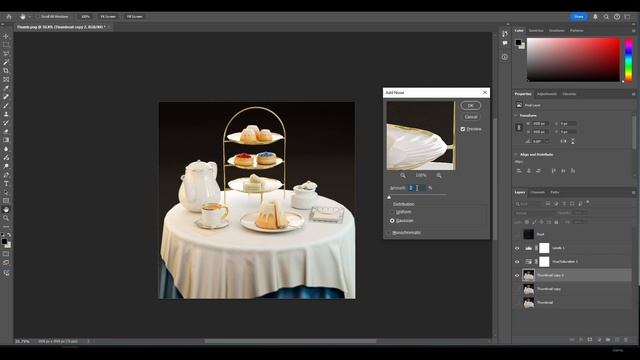
Task: Click the rainbow hue slider strip
Action: pyautogui.click(x=629, y=60)
